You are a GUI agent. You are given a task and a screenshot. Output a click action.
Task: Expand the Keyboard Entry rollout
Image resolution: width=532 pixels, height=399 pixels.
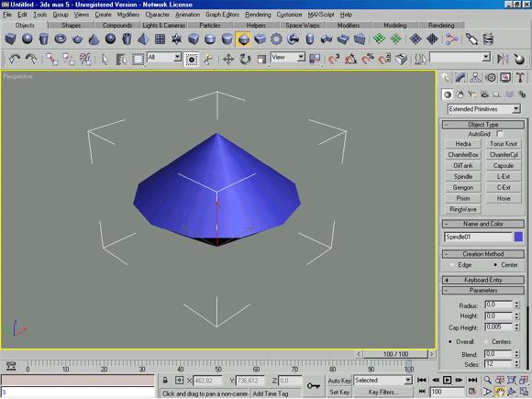coord(483,280)
